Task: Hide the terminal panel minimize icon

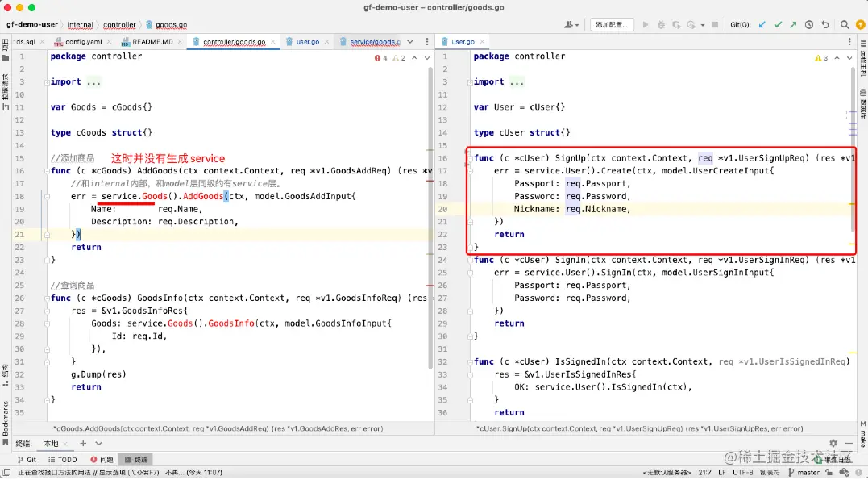Action: (849, 444)
